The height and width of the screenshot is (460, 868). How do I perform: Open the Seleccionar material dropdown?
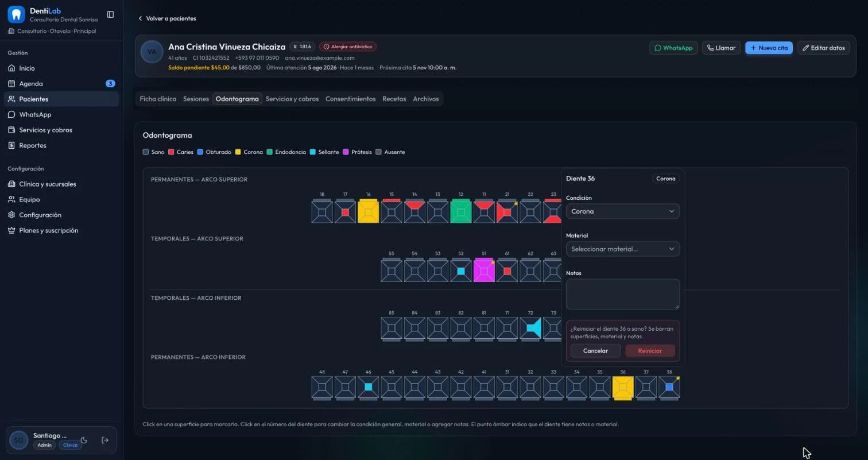tap(622, 249)
